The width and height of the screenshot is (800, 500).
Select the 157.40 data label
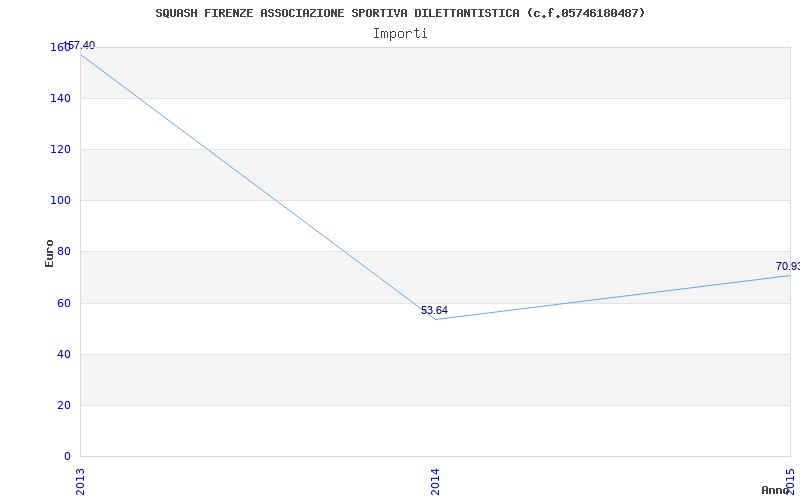[x=79, y=45]
